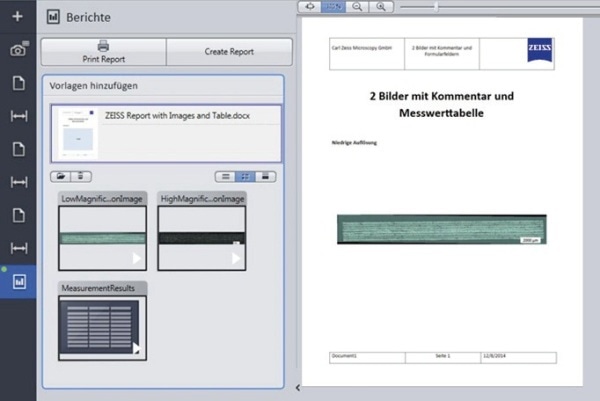Select the active Reports icon in sidebar

pos(18,280)
